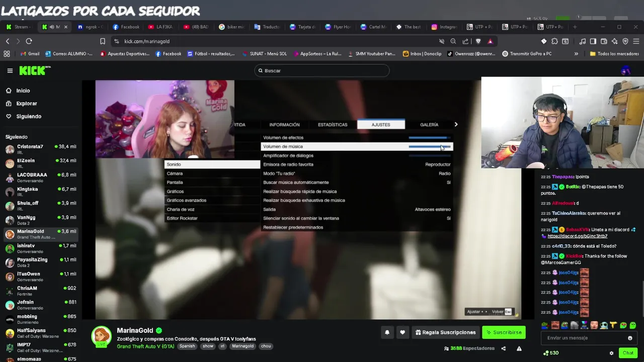Open IMP17's channel in following list
Image resolution: width=644 pixels, height=362 pixels.
pyautogui.click(x=40, y=347)
